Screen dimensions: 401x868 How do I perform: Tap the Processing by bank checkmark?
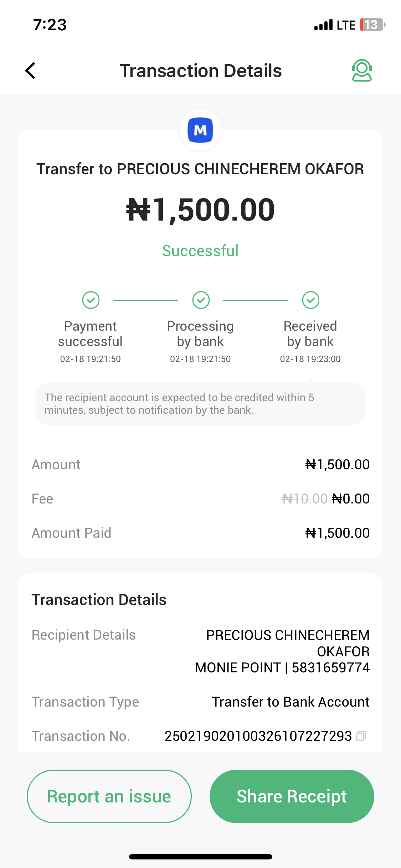point(201,300)
